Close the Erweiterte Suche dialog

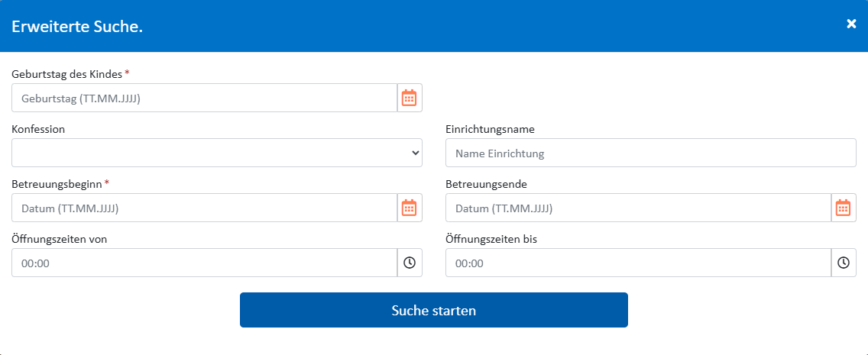click(851, 24)
